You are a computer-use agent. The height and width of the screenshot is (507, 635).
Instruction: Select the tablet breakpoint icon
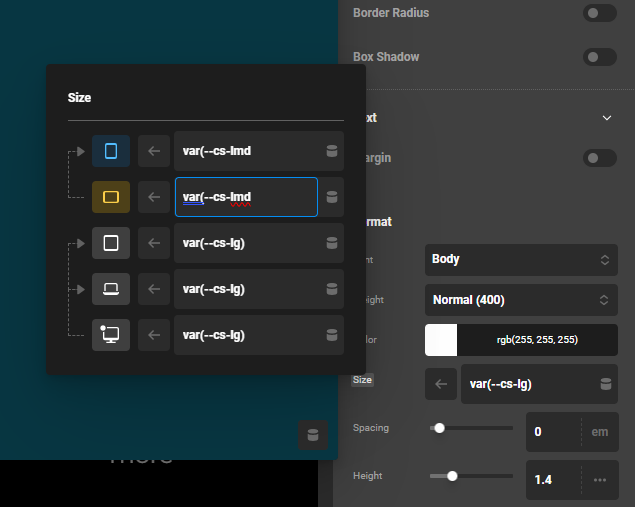[111, 243]
